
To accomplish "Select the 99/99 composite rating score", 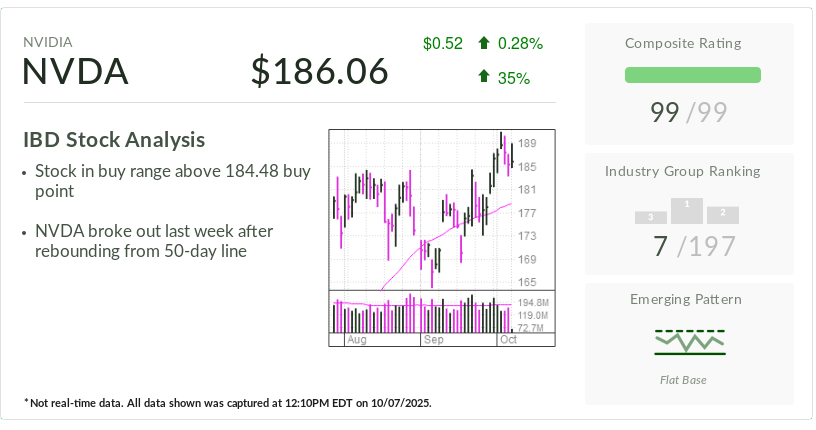I will pyautogui.click(x=689, y=112).
